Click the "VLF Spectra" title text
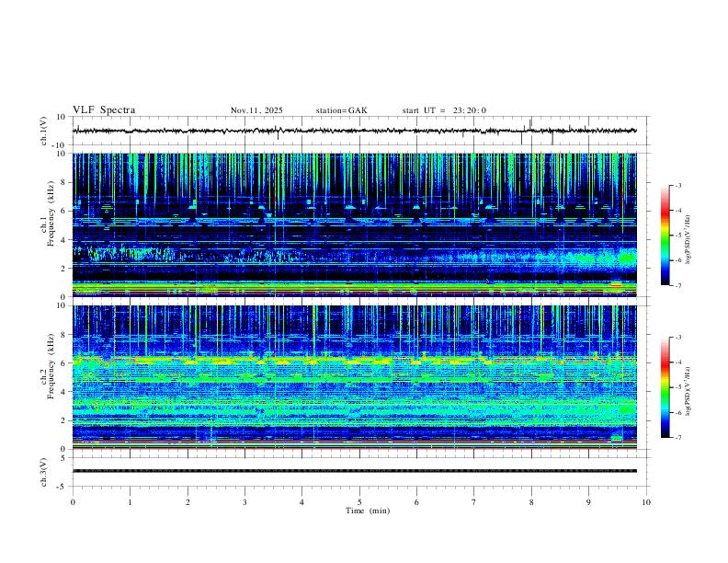This screenshot has height=563, width=728. (x=104, y=110)
